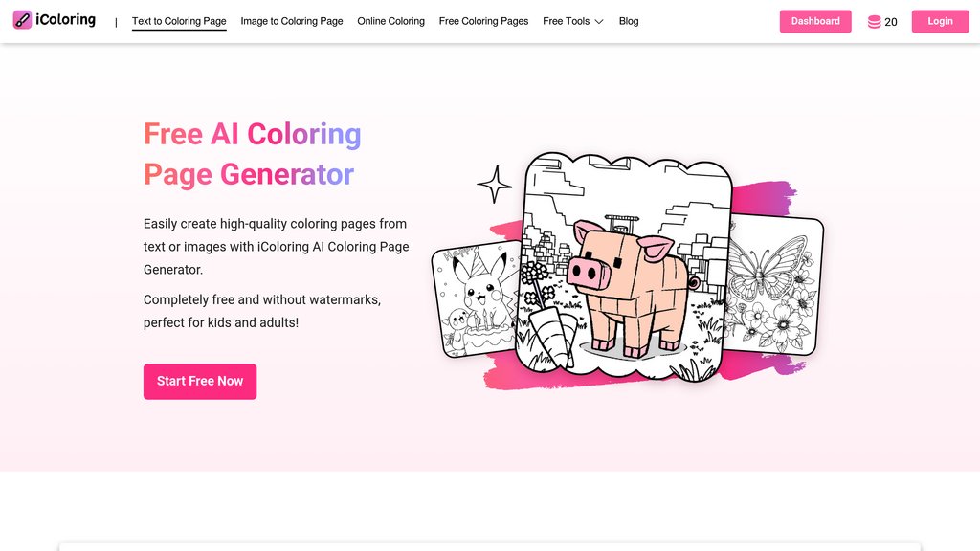Screen dimensions: 980x551
Task: Click the iColoring paintbrush logo icon
Action: 22,20
